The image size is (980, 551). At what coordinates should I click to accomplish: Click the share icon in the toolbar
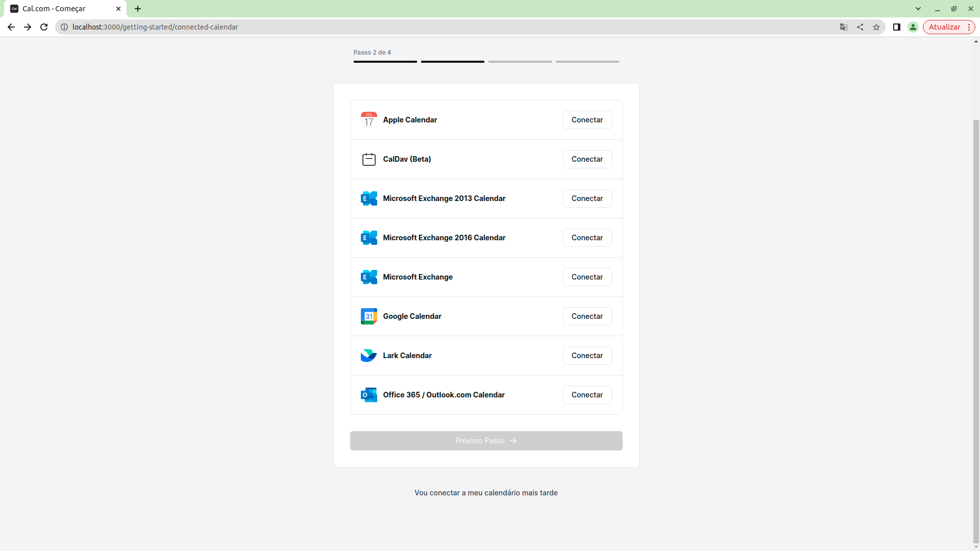(x=860, y=27)
